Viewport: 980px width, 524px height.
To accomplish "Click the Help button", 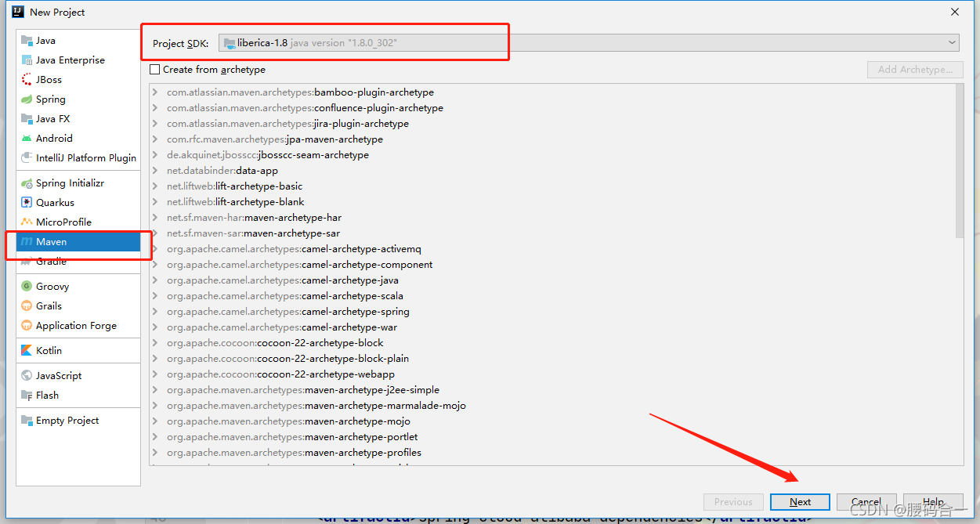I will 933,502.
